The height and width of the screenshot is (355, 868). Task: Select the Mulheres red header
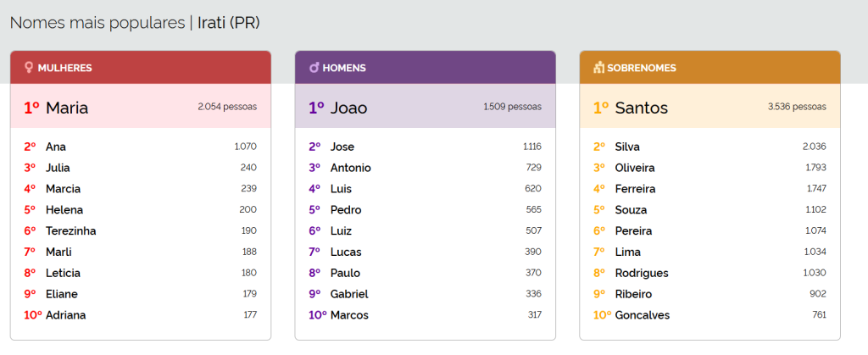pyautogui.click(x=141, y=68)
